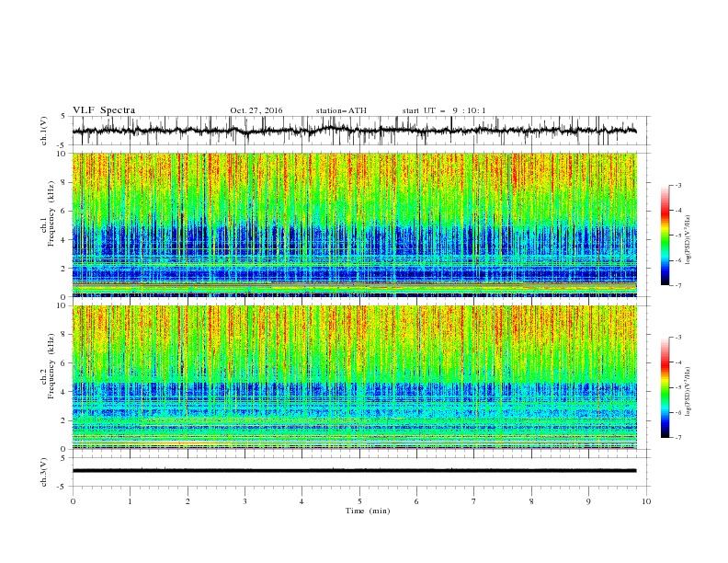Click time axis tick label "3"
728x563 pixels.
click(x=245, y=501)
